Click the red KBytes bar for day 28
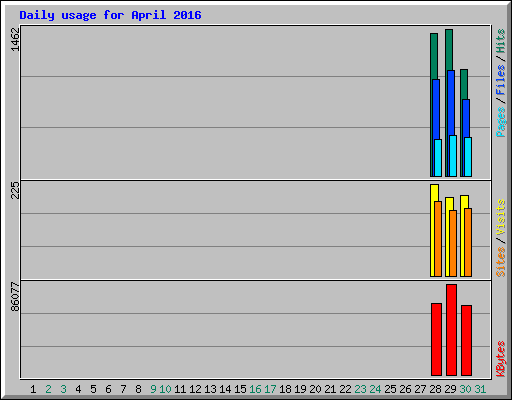The height and width of the screenshot is (400, 512). (436, 339)
